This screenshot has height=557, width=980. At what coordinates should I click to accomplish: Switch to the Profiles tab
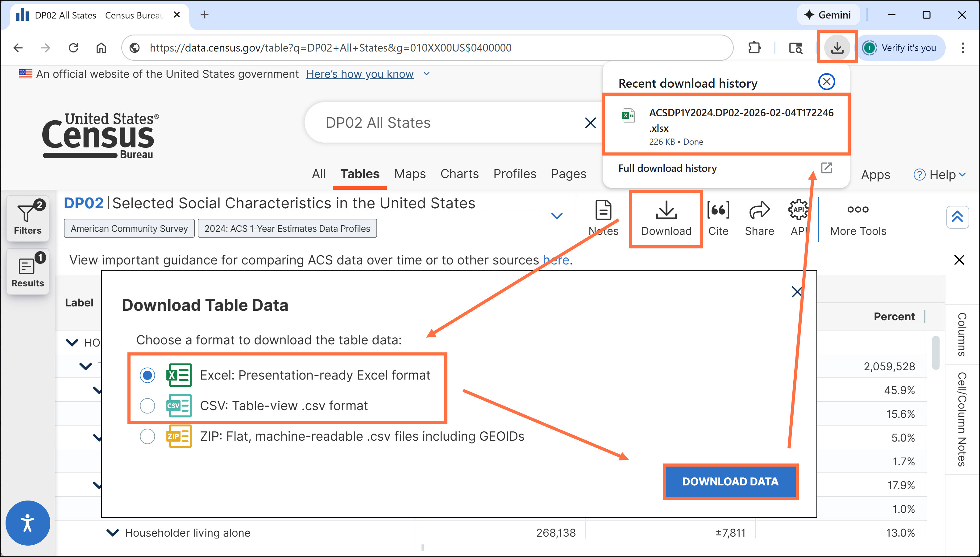pos(514,174)
